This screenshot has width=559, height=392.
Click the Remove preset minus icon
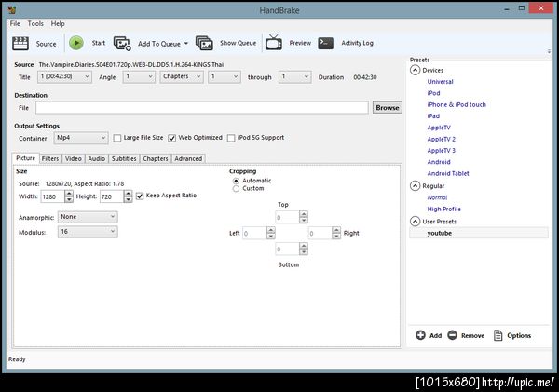click(x=452, y=335)
